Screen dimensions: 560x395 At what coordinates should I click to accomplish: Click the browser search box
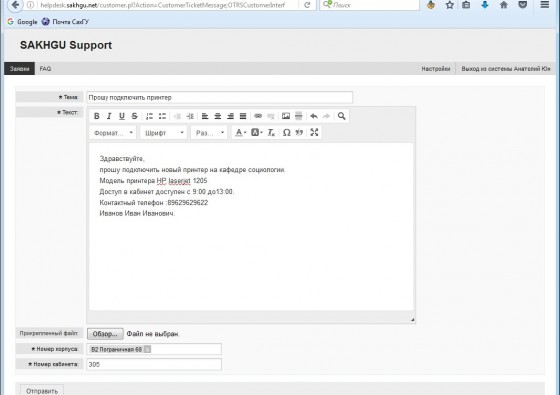(370, 5)
